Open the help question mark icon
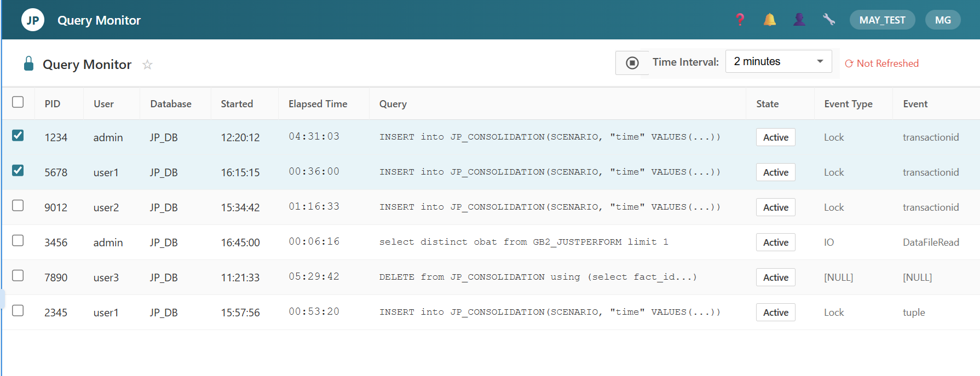Image resolution: width=980 pixels, height=376 pixels. [x=740, y=20]
